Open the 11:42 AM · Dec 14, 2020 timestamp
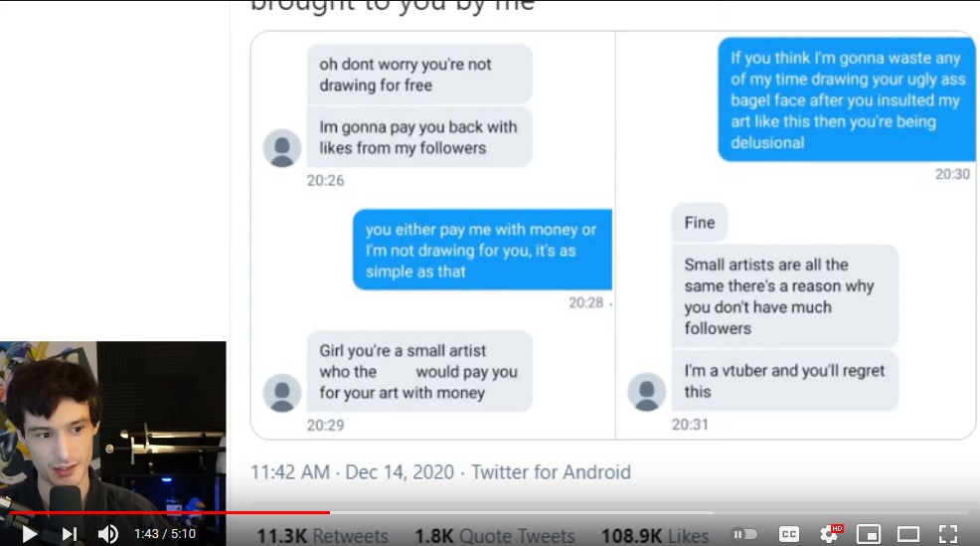This screenshot has height=546, width=980. click(353, 472)
